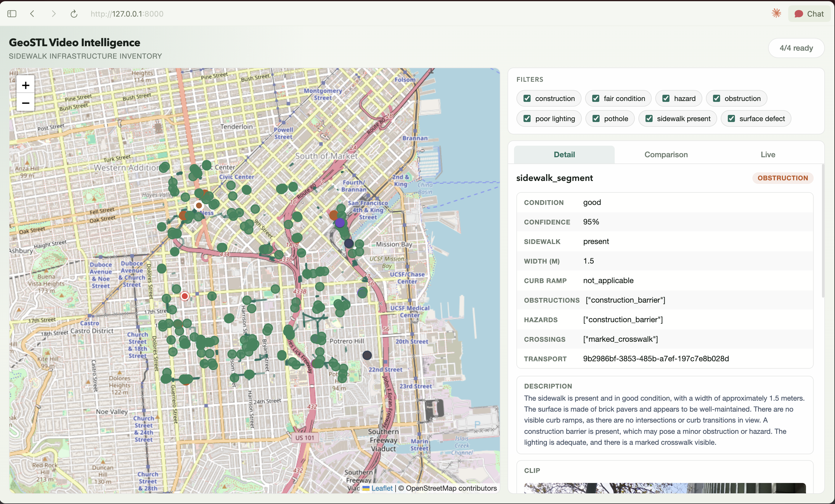Open the Chat panel

pos(809,14)
